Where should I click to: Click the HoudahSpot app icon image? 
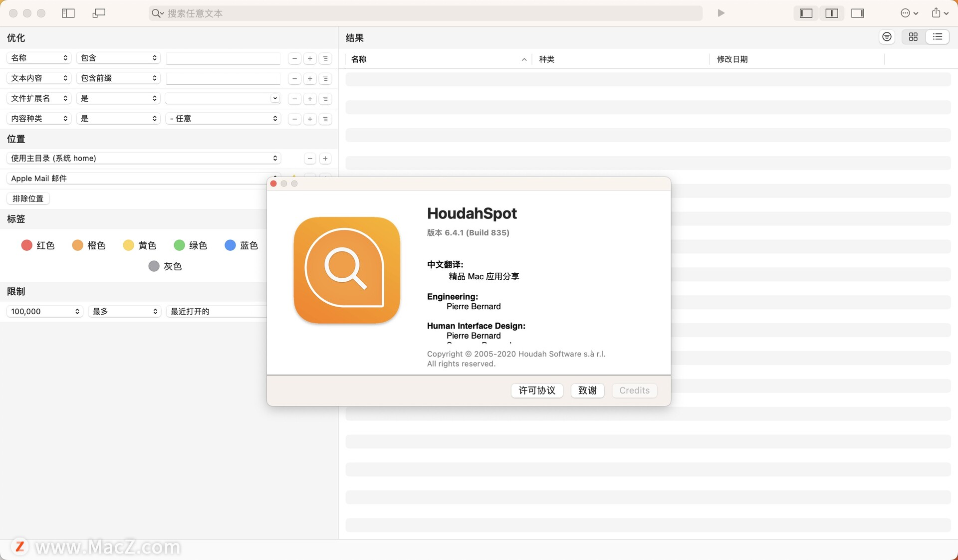point(347,270)
